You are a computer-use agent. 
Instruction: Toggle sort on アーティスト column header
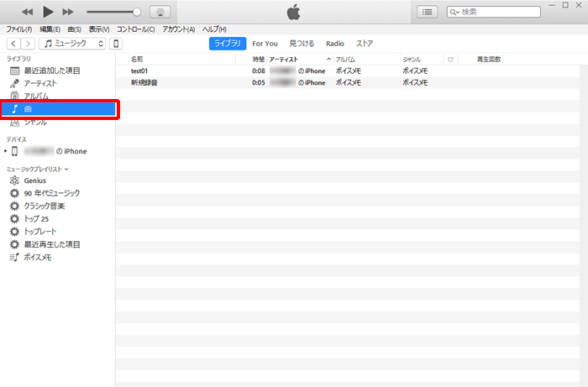[x=300, y=60]
